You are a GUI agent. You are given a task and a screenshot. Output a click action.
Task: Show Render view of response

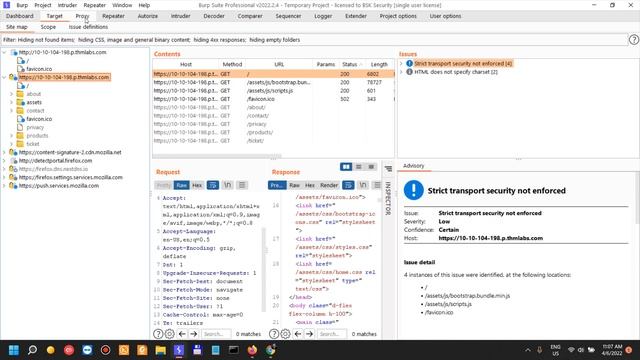pyautogui.click(x=329, y=185)
